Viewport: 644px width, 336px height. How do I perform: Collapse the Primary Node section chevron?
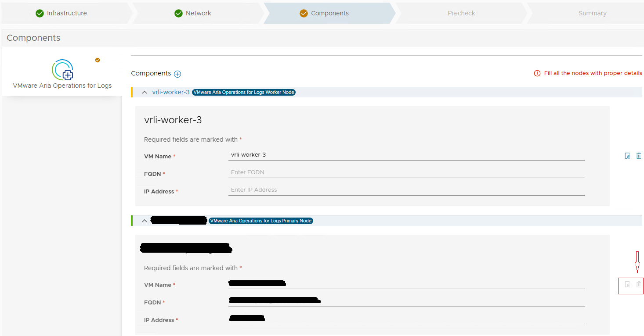tap(145, 221)
